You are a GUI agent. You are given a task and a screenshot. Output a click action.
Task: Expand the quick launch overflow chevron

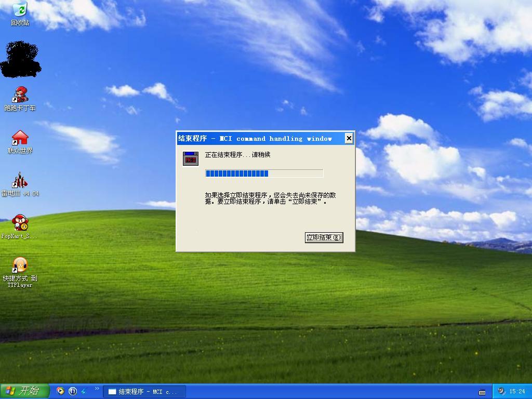[x=97, y=389]
